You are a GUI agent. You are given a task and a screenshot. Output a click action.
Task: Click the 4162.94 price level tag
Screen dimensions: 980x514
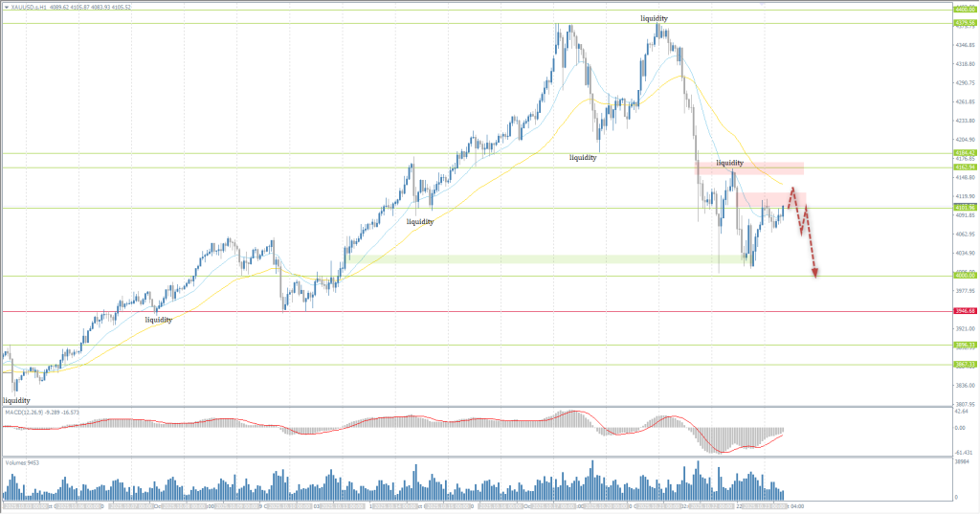(964, 168)
